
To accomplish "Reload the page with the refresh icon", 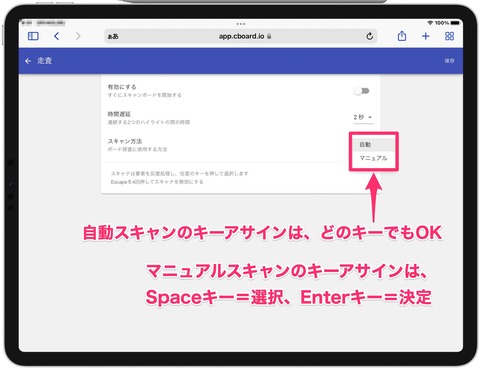I will click(369, 36).
